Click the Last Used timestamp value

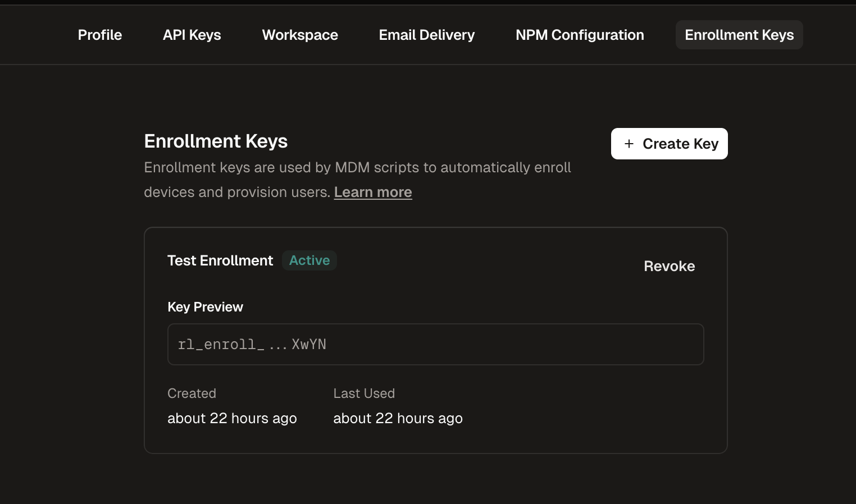tap(398, 418)
